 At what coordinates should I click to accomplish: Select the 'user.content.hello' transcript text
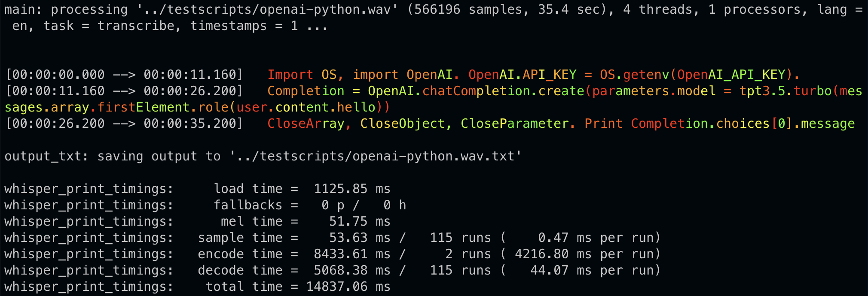pos(306,107)
